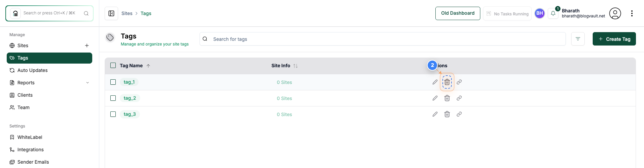Open the user profile avatar icon
The image size is (644, 168).
click(615, 13)
